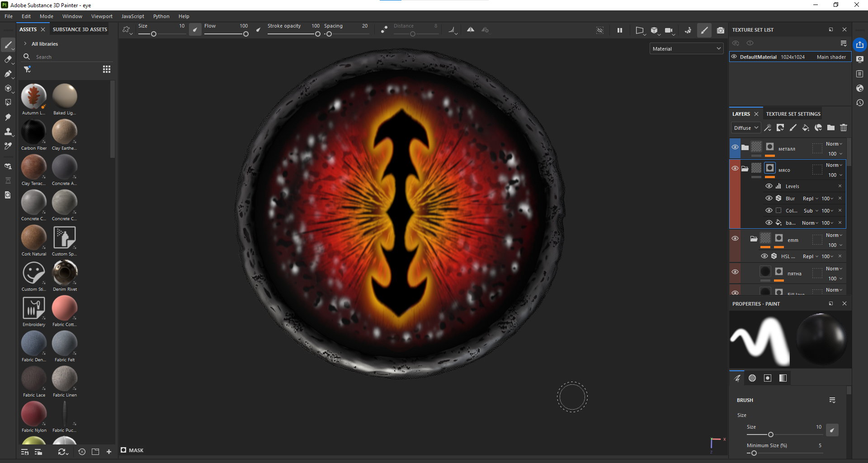Screen dimensions: 868x463
Task: Hide the Blur filter effect
Action: coord(769,198)
